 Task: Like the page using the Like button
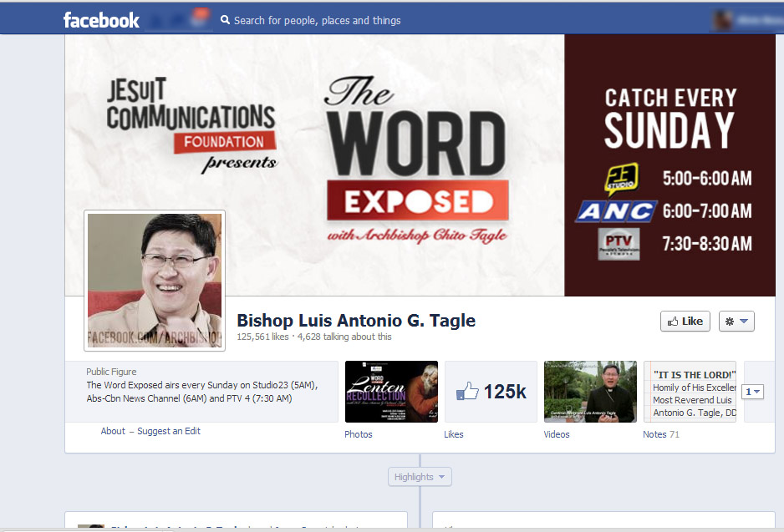(x=685, y=321)
